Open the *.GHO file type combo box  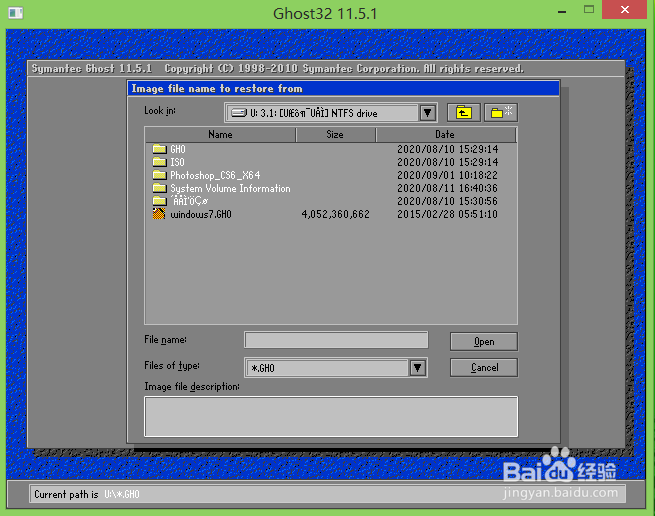335,368
